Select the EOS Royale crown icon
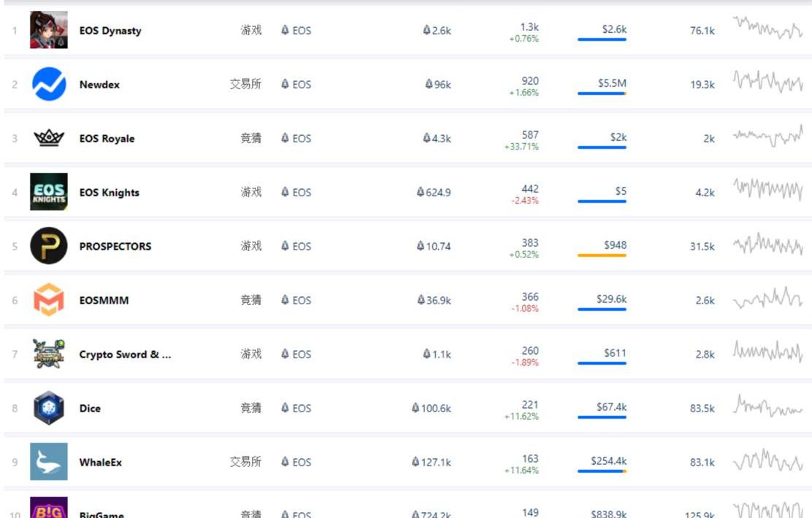The image size is (812, 518). point(49,138)
